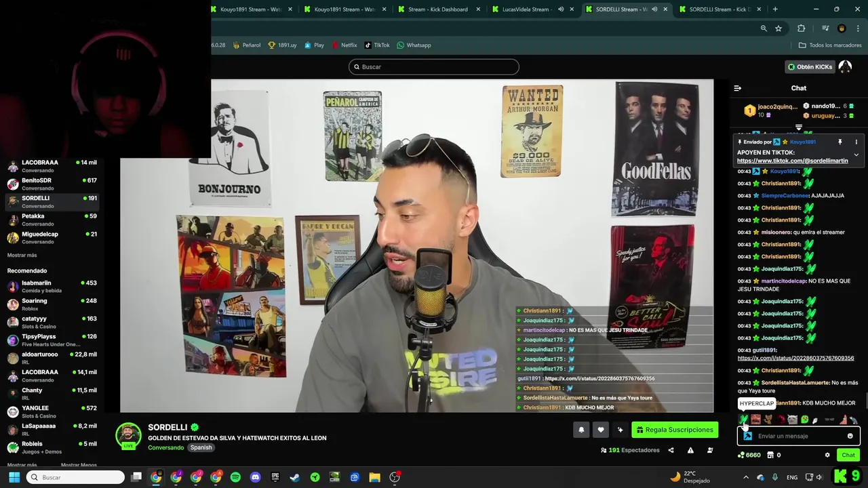Open Steam from taskbar
Image resolution: width=868 pixels, height=488 pixels.
294,477
